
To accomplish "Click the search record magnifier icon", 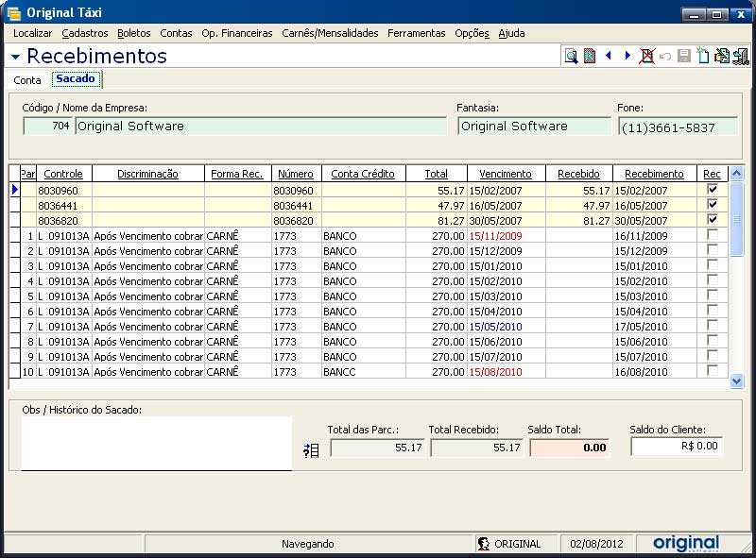I will 571,57.
